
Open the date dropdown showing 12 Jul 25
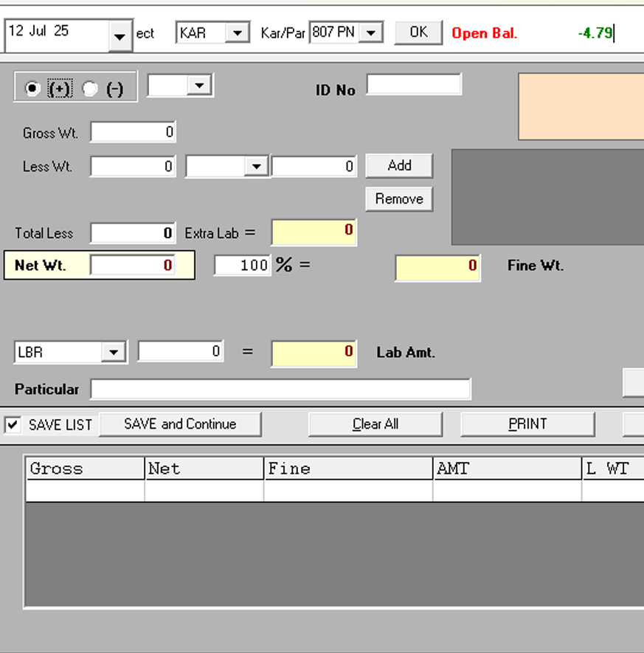[x=120, y=36]
